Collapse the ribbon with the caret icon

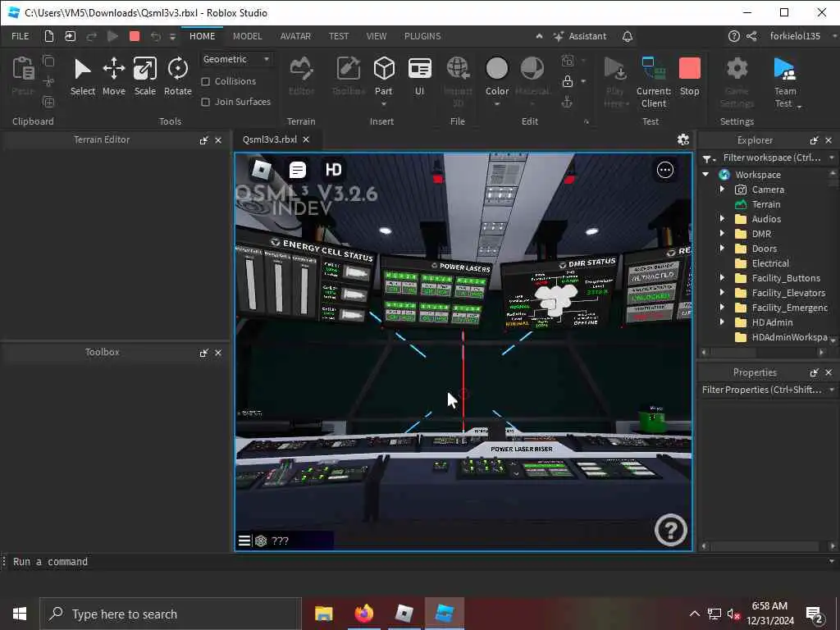(539, 36)
